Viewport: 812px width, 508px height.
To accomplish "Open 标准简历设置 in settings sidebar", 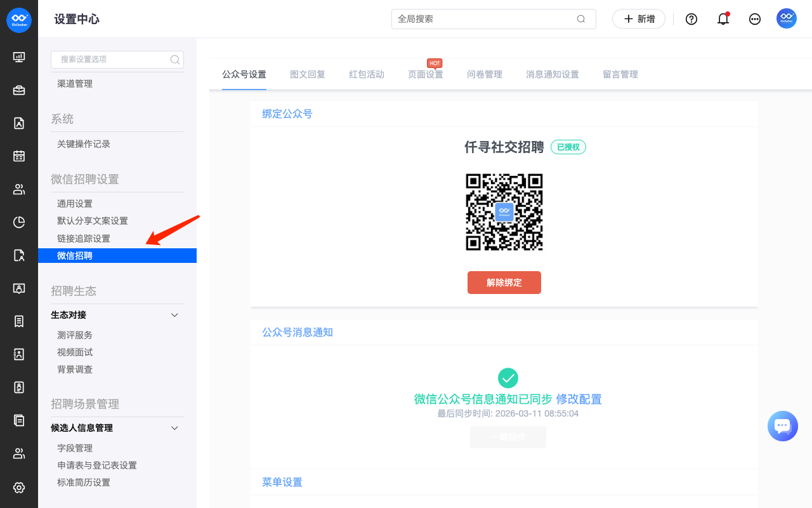I will tap(84, 483).
